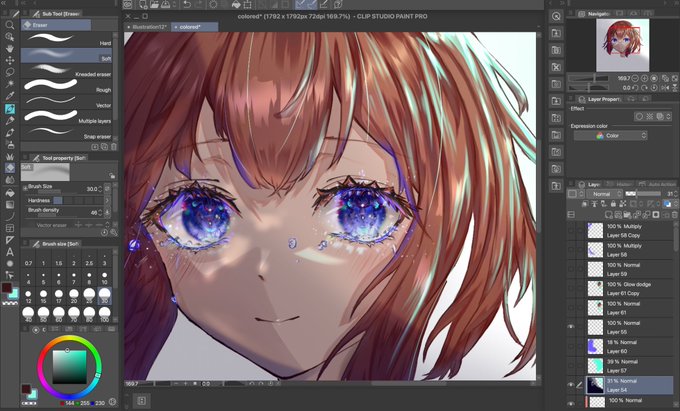
Task: Select the Eraser tool in the toolbar
Action: point(10,168)
